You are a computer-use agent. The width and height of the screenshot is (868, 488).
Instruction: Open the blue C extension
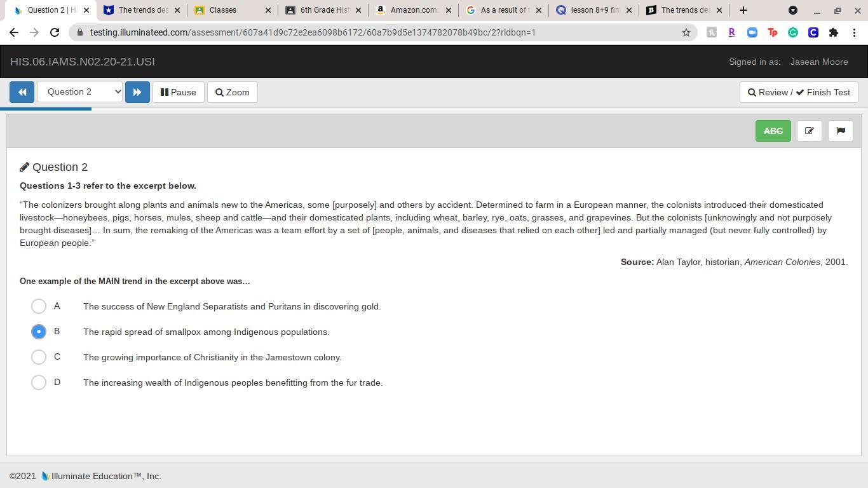coord(813,32)
